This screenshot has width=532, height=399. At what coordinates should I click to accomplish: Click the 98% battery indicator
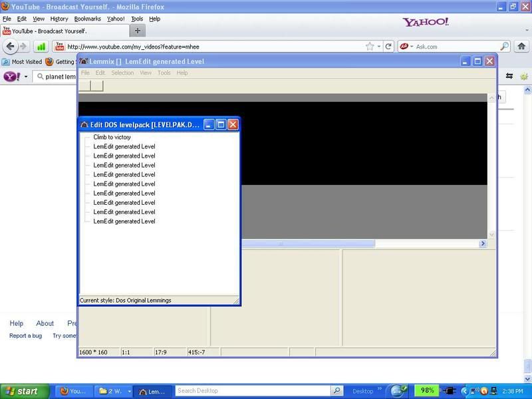tap(427, 390)
